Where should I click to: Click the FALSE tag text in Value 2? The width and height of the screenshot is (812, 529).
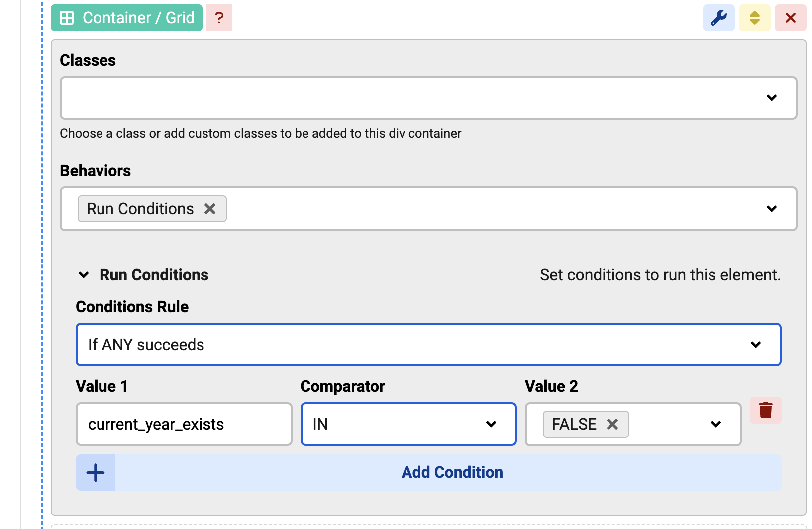click(574, 424)
